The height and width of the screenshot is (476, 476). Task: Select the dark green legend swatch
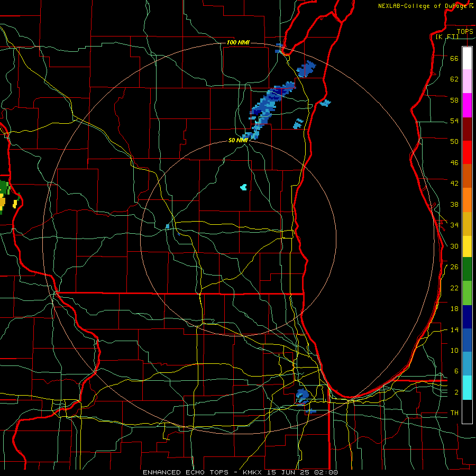(x=467, y=269)
